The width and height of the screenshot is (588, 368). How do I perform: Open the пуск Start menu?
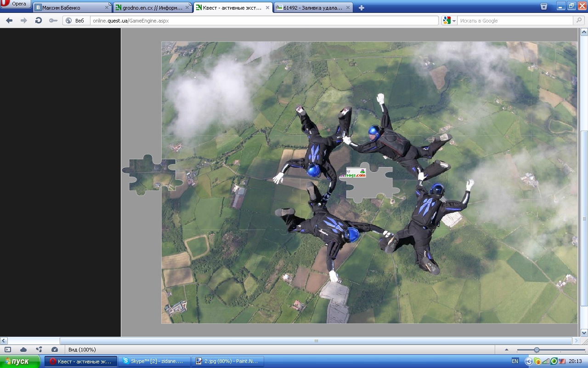coord(20,361)
